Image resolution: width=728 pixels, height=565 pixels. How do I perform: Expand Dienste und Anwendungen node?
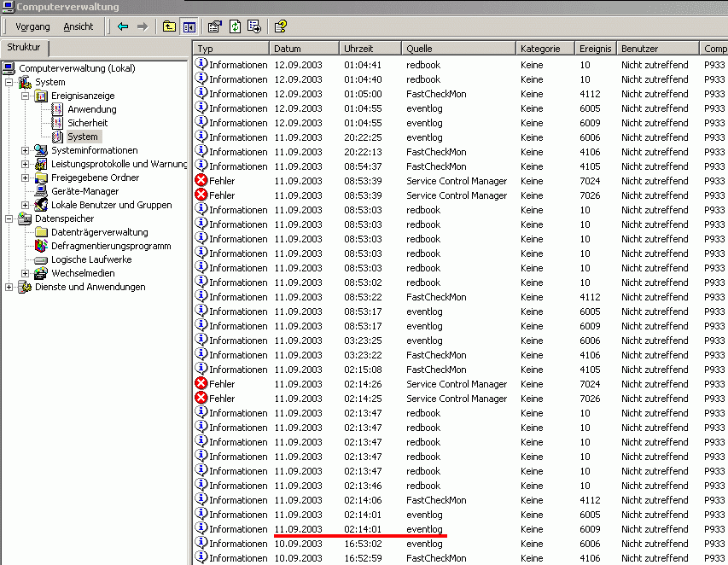tap(9, 288)
